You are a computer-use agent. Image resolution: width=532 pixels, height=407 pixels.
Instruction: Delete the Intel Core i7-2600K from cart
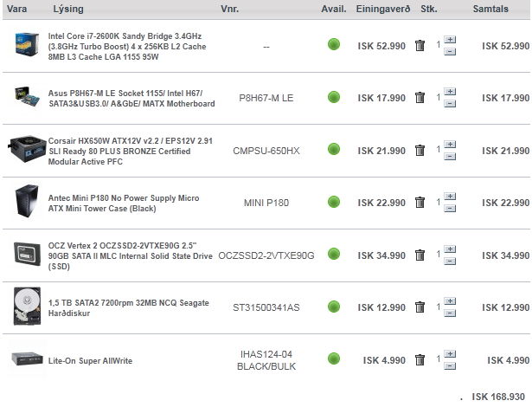point(420,46)
